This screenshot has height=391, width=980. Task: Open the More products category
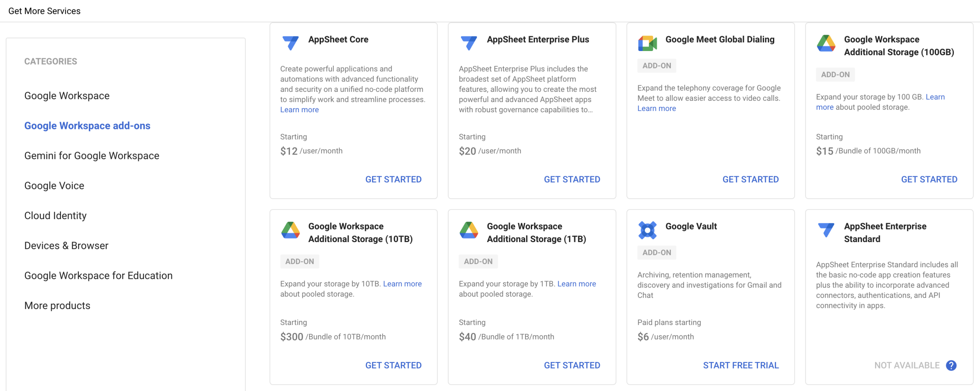(57, 306)
